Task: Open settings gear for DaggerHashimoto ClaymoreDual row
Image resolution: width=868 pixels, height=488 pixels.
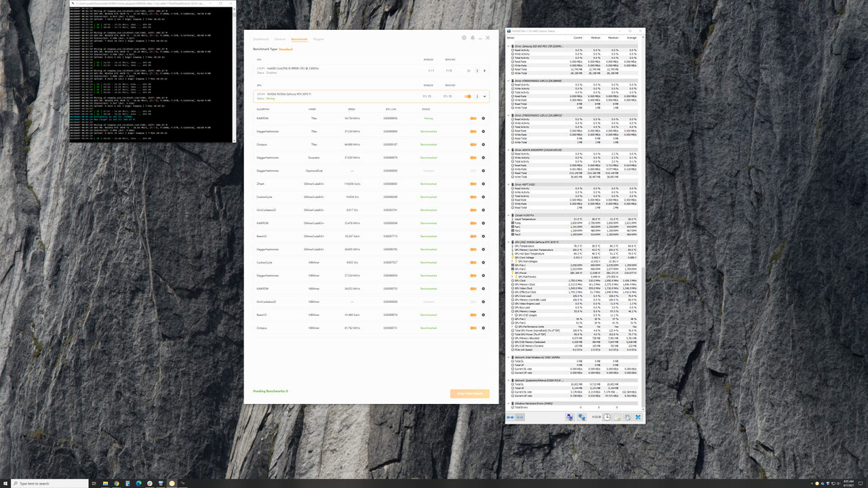Action: [484, 171]
